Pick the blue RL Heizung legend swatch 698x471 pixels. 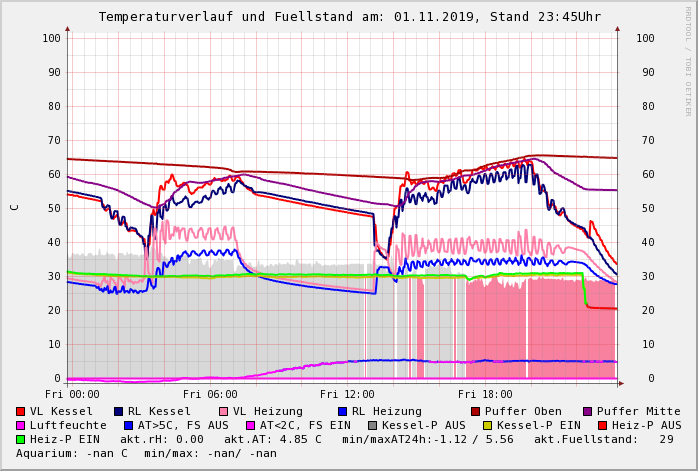click(342, 411)
